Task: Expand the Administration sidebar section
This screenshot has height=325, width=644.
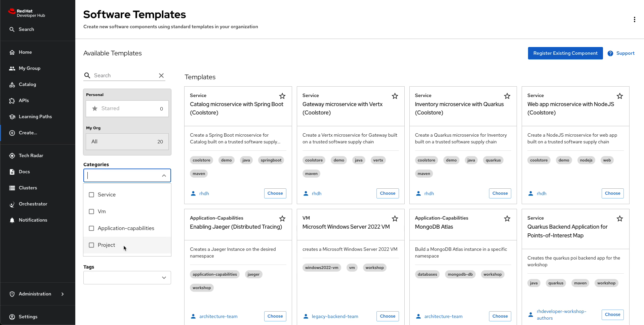Action: click(63, 294)
